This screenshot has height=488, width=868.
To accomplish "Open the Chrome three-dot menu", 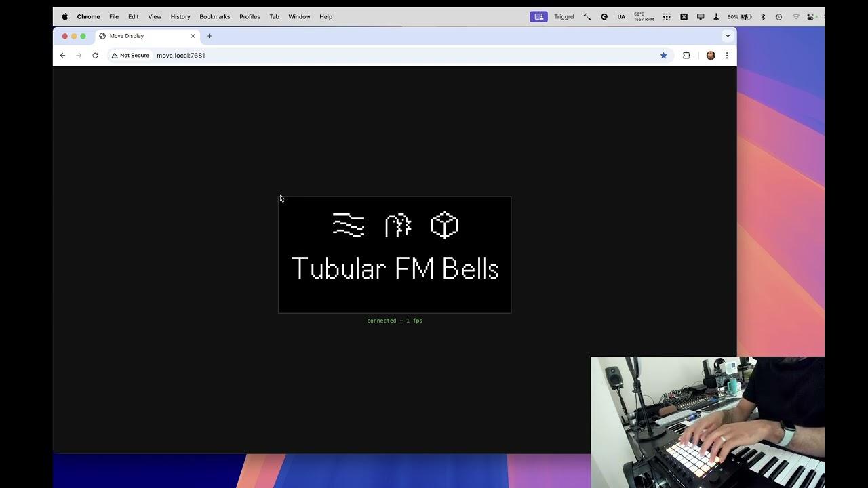I will (x=727, y=56).
